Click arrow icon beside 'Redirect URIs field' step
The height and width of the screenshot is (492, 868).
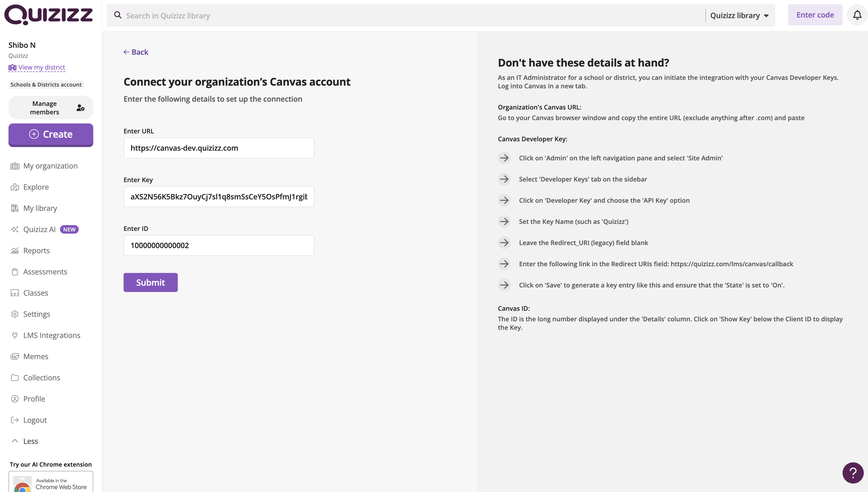click(x=504, y=264)
